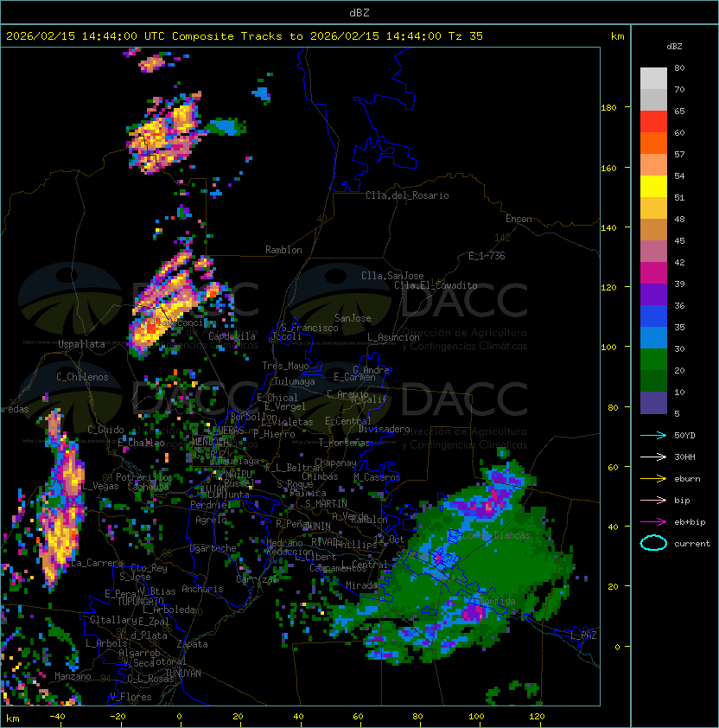Click the 60 horizontal axis label
Image resolution: width=719 pixels, height=728 pixels.
pyautogui.click(x=358, y=717)
